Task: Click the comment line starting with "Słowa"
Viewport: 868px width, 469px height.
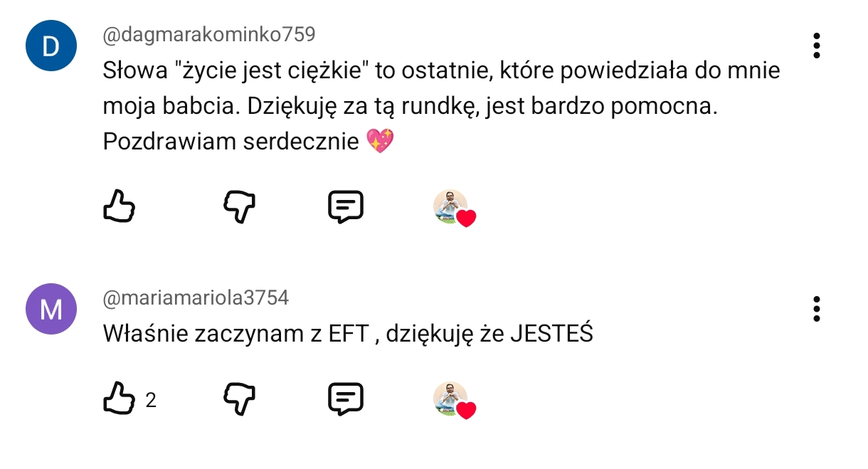Action: click(441, 71)
